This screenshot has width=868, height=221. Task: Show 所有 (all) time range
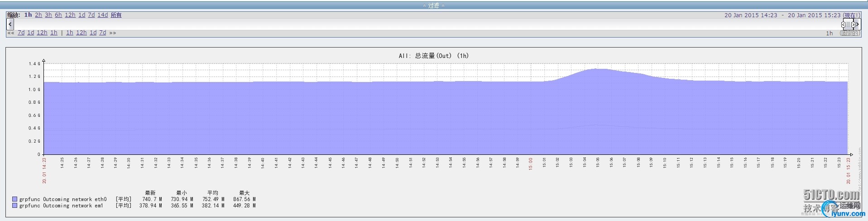(116, 15)
